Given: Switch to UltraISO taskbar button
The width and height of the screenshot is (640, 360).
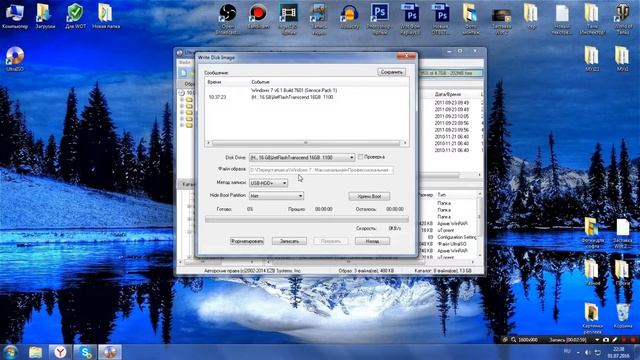Looking at the screenshot, I should 110,352.
